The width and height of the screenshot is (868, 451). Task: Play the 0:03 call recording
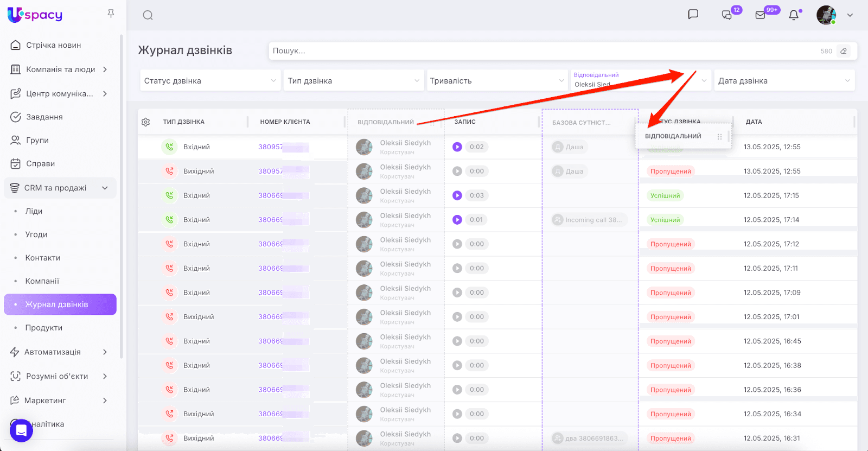(x=457, y=195)
